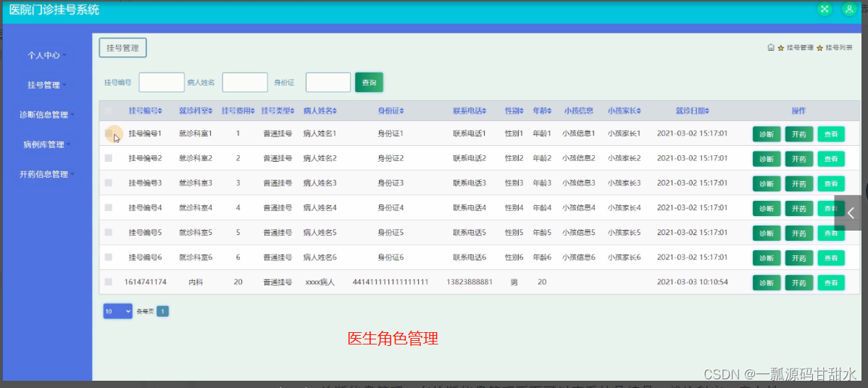
Task: Click 挂号列表 in the breadcrumb
Action: [x=839, y=48]
